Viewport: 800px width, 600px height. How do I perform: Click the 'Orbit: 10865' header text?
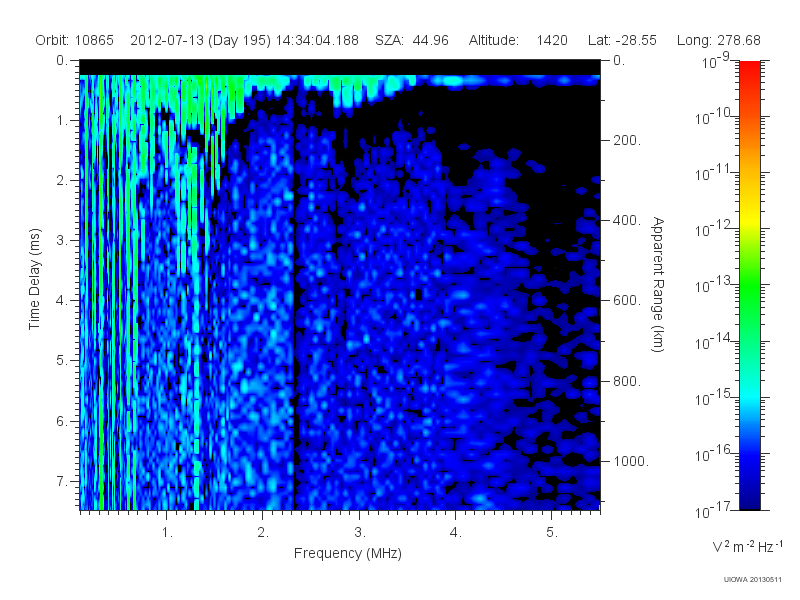click(74, 40)
